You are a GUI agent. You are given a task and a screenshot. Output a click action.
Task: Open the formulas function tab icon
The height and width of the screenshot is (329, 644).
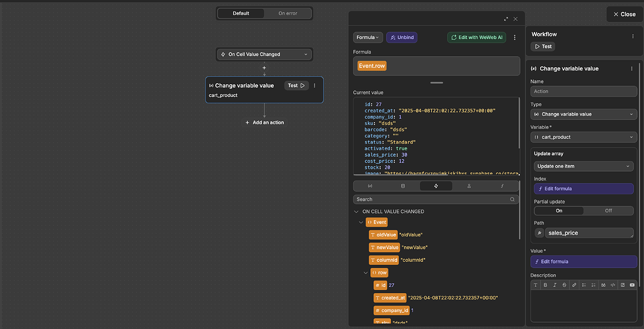point(502,186)
